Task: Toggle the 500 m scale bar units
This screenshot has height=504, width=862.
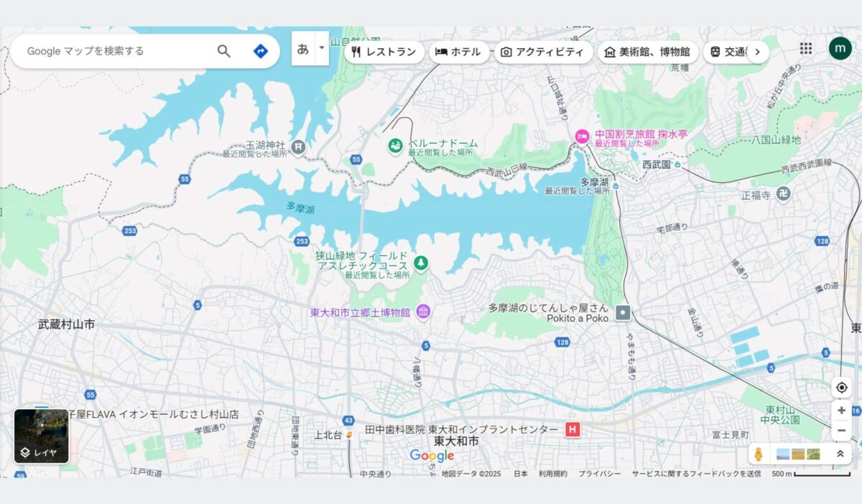Action: 811,474
